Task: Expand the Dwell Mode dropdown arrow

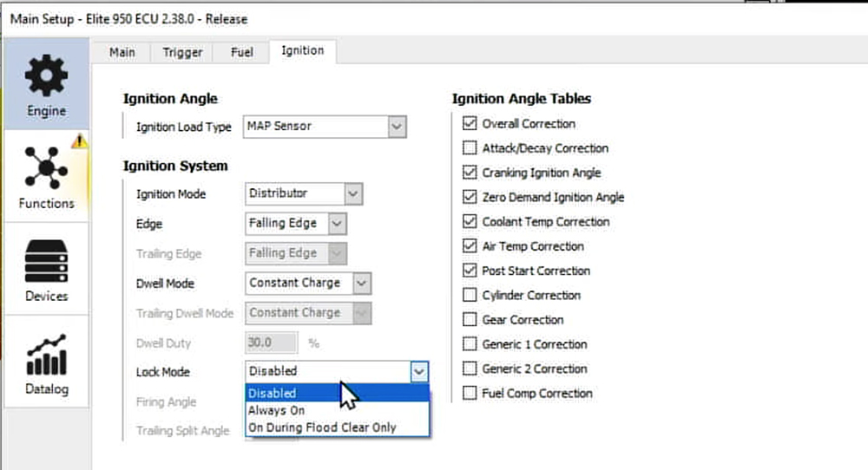Action: pyautogui.click(x=361, y=283)
